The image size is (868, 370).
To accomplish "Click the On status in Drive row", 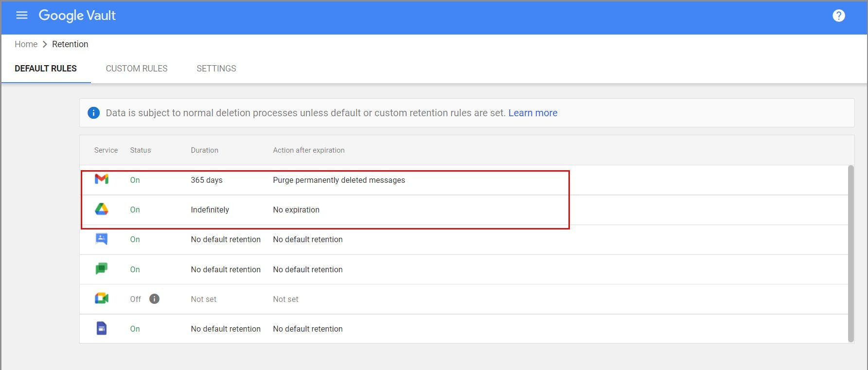I will point(135,210).
